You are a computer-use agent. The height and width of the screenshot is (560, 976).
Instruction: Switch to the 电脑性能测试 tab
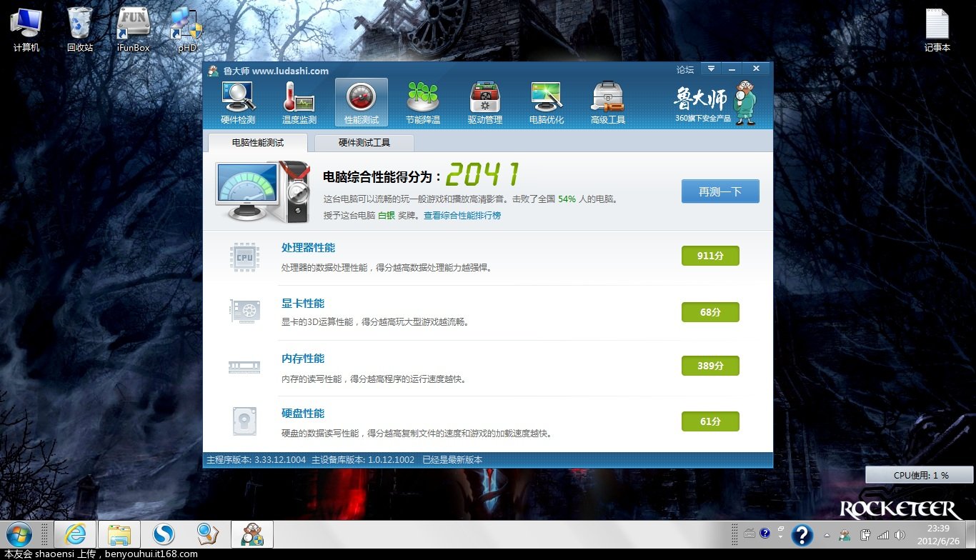pos(258,143)
